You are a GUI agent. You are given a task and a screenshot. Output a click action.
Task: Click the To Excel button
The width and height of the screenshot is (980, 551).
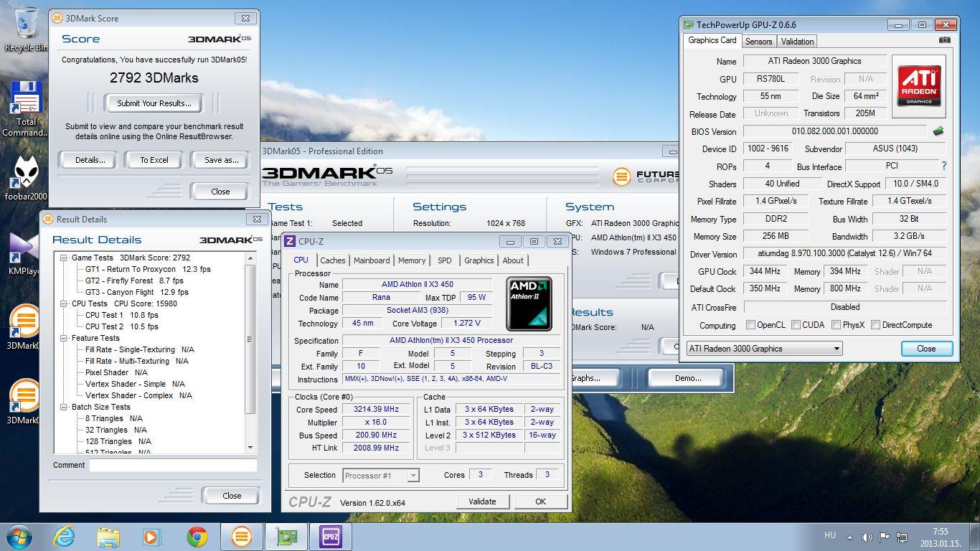click(154, 160)
